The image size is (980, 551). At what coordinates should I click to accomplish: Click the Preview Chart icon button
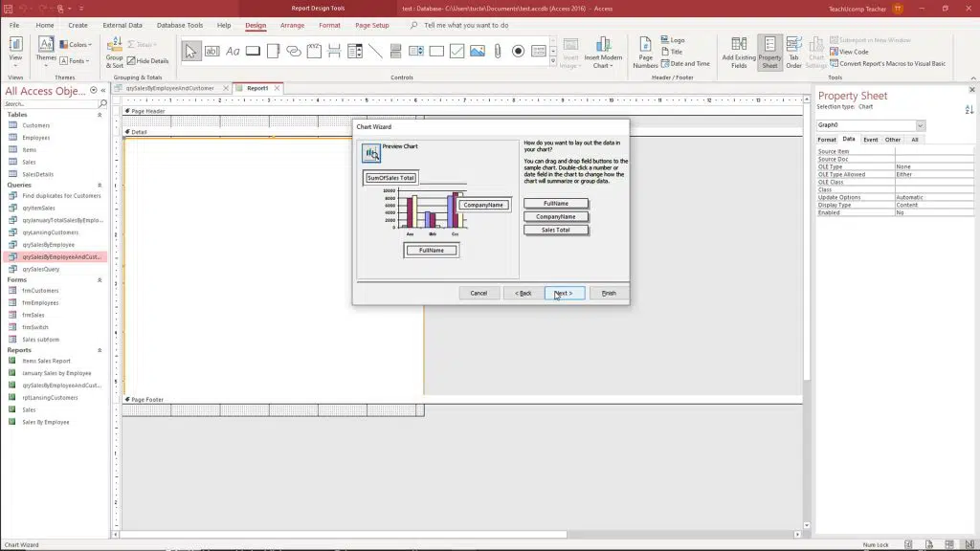(x=370, y=153)
